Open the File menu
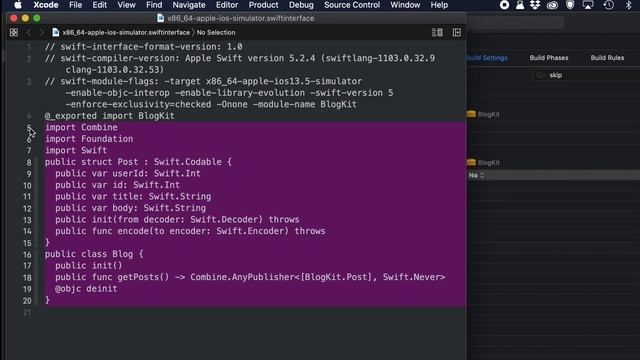The width and height of the screenshot is (640, 360). (x=76, y=5)
